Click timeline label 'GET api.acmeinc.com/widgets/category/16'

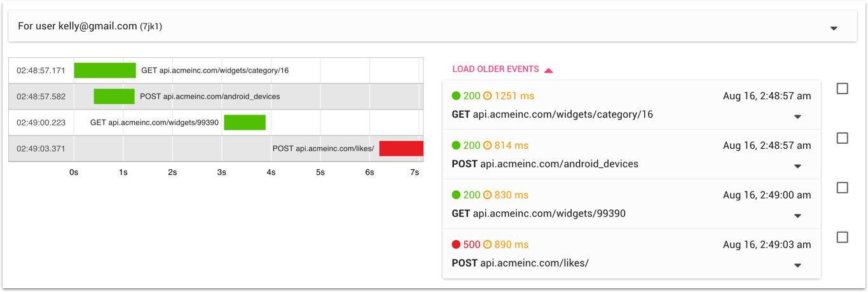click(x=215, y=71)
